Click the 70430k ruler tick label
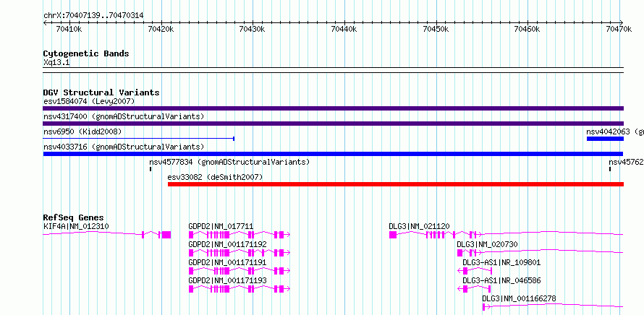 253,29
